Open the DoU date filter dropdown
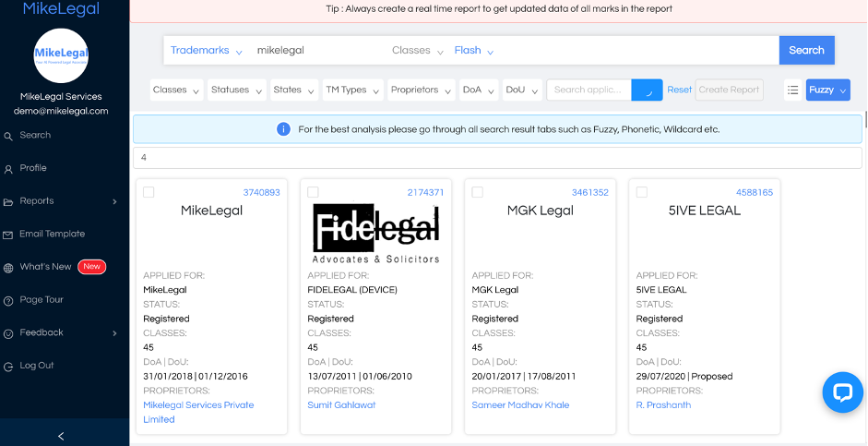The image size is (868, 446). [523, 90]
